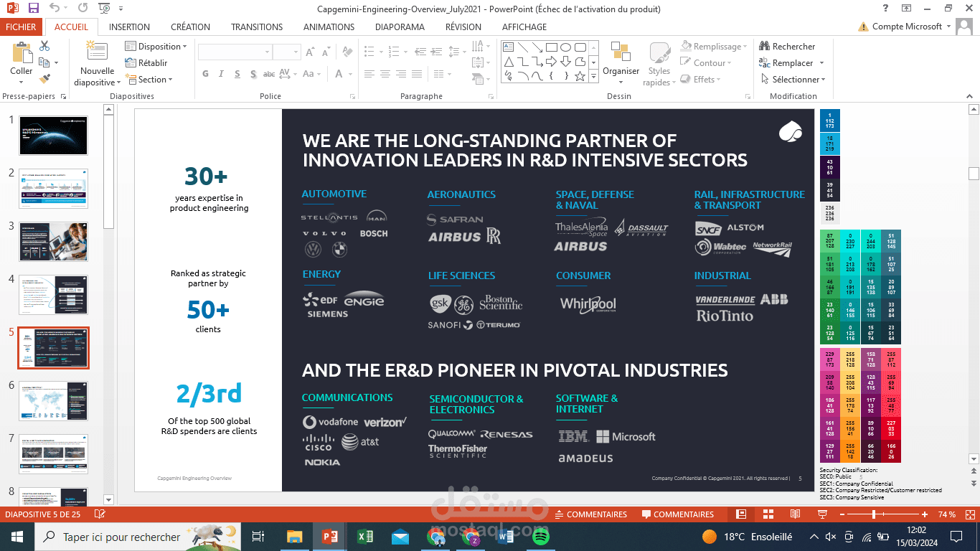
Task: Open the weather widget 18°C Ensoleillé
Action: click(747, 537)
